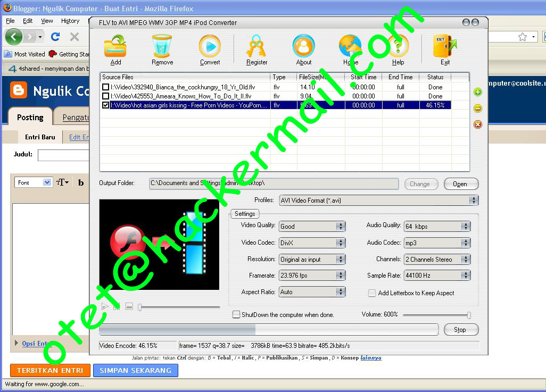Click the red X icon beside file list
This screenshot has width=546, height=392.
pyautogui.click(x=478, y=124)
